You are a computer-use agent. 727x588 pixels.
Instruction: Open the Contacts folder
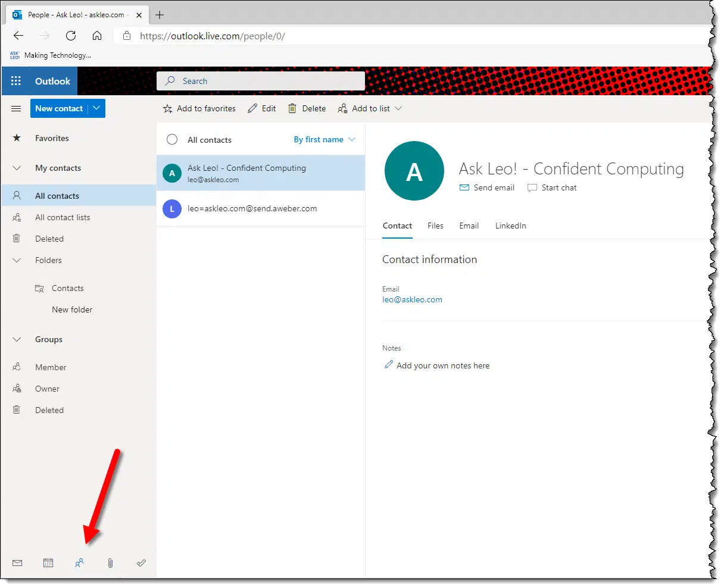tap(79, 288)
